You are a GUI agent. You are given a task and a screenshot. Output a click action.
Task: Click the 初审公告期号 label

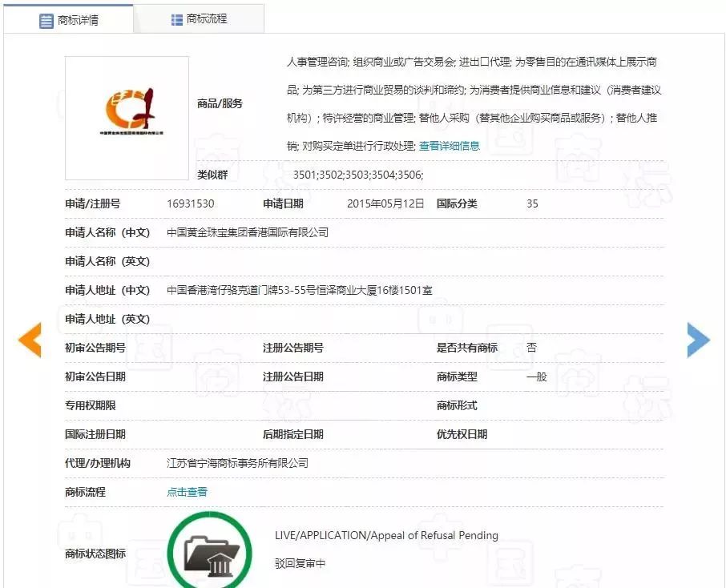[x=95, y=348]
